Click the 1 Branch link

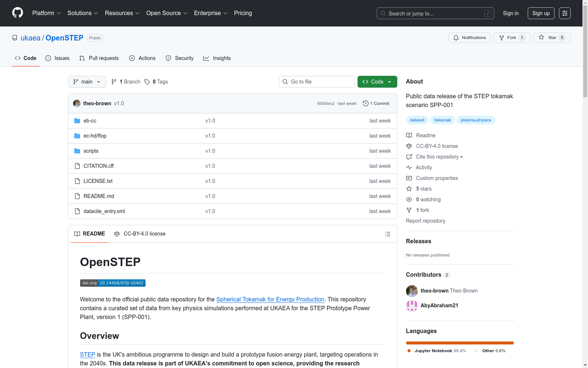(x=126, y=82)
